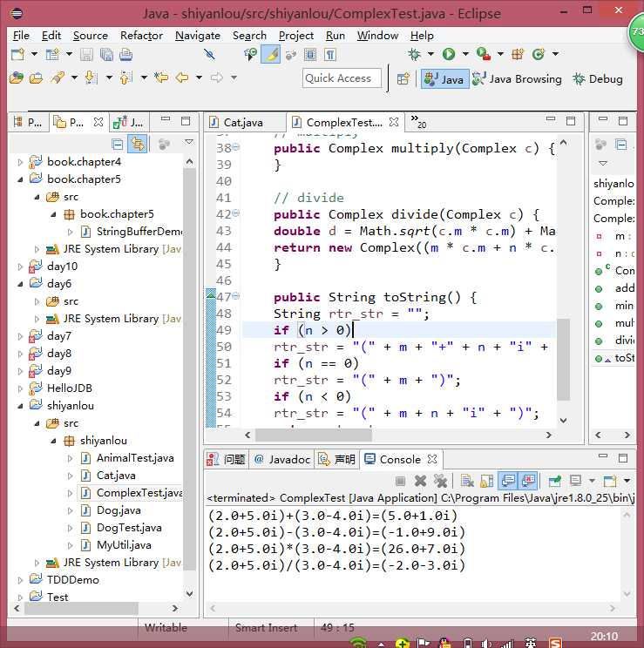The image size is (644, 648).
Task: Click the Package Explorer horizontal scrollbar
Action: [x=82, y=608]
